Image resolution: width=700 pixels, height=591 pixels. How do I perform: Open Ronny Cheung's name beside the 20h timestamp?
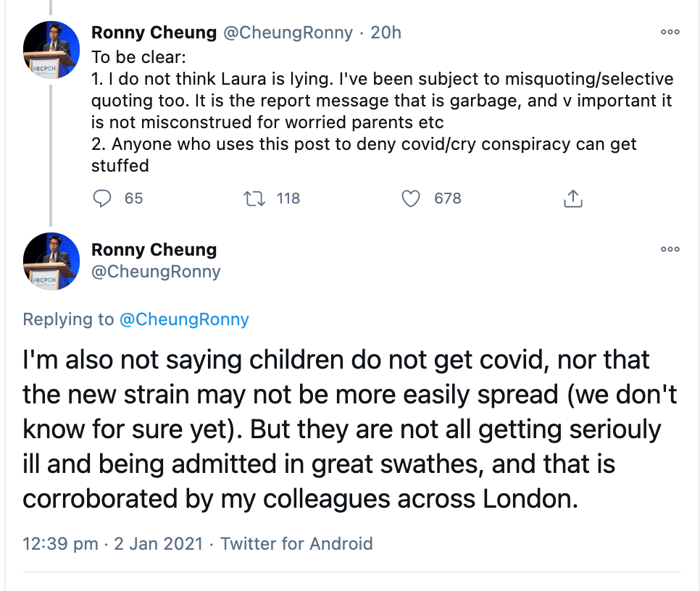click(x=154, y=33)
